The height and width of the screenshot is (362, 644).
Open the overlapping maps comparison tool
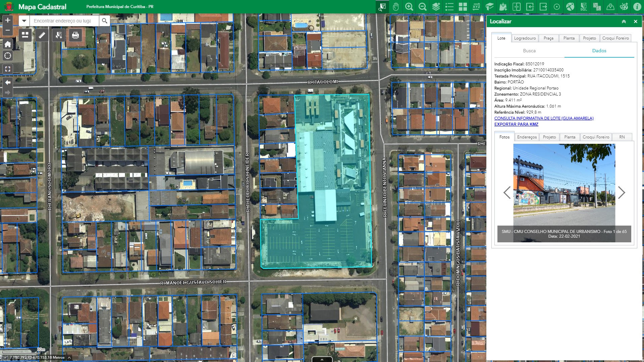597,7
